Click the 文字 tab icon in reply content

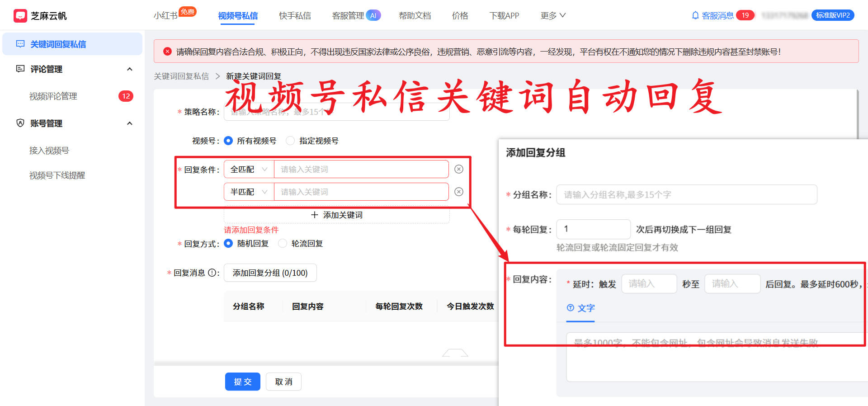[x=571, y=308]
